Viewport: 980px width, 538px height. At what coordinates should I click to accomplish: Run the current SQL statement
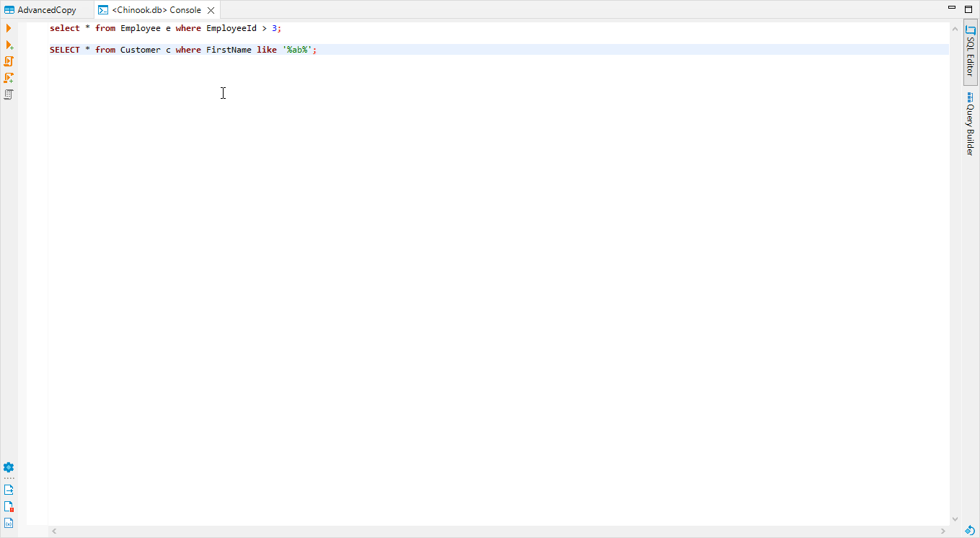[9, 28]
